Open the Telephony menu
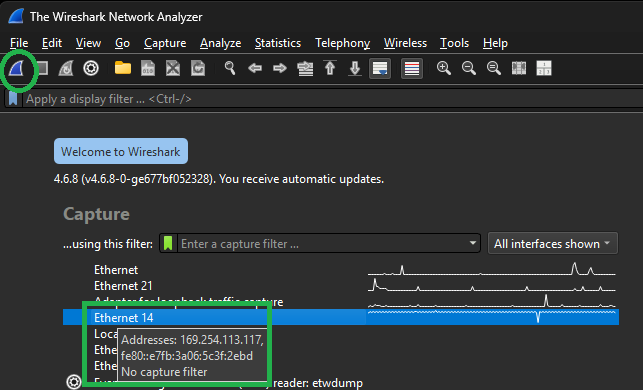The image size is (643, 390). point(342,43)
